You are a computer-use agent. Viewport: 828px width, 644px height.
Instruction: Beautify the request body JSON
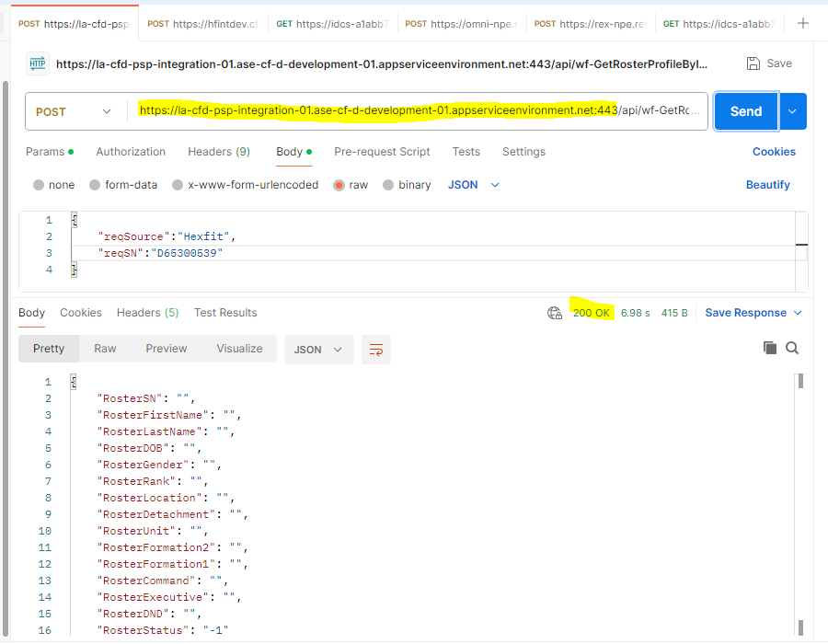(767, 184)
